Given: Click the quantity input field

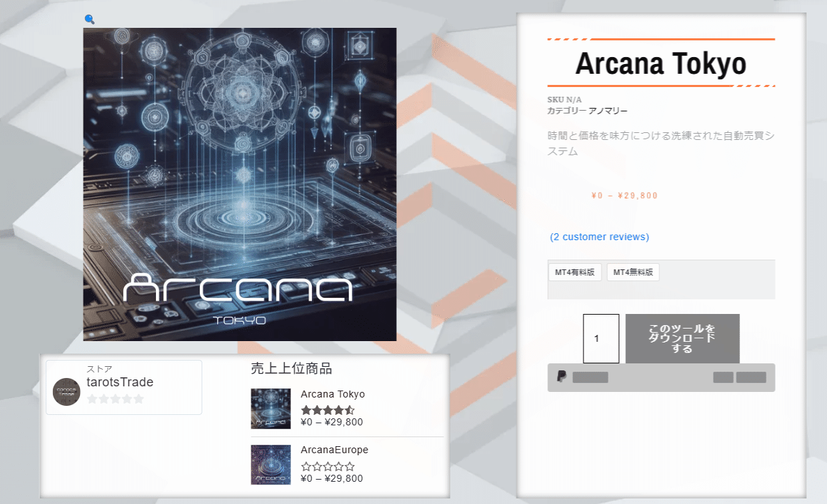Looking at the screenshot, I should coord(601,338).
